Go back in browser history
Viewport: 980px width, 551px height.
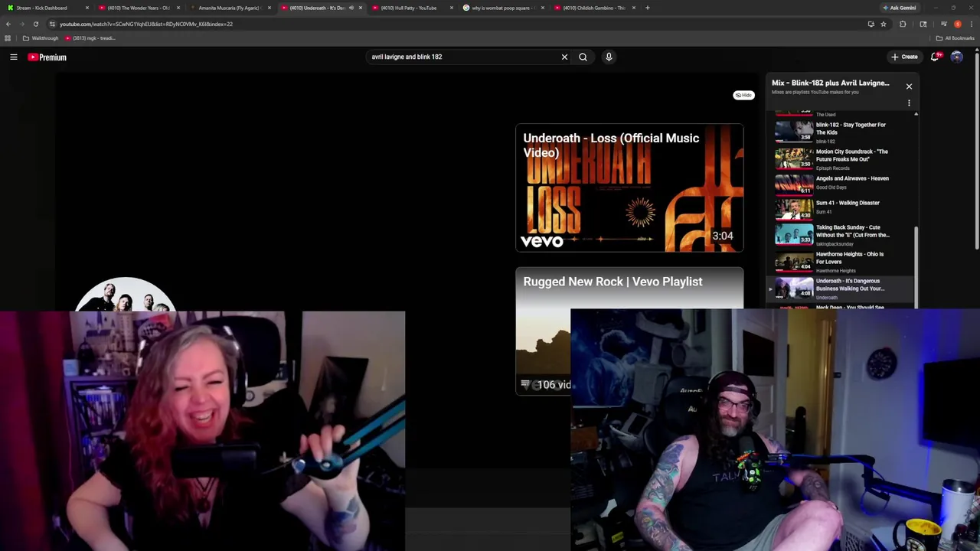[8, 24]
